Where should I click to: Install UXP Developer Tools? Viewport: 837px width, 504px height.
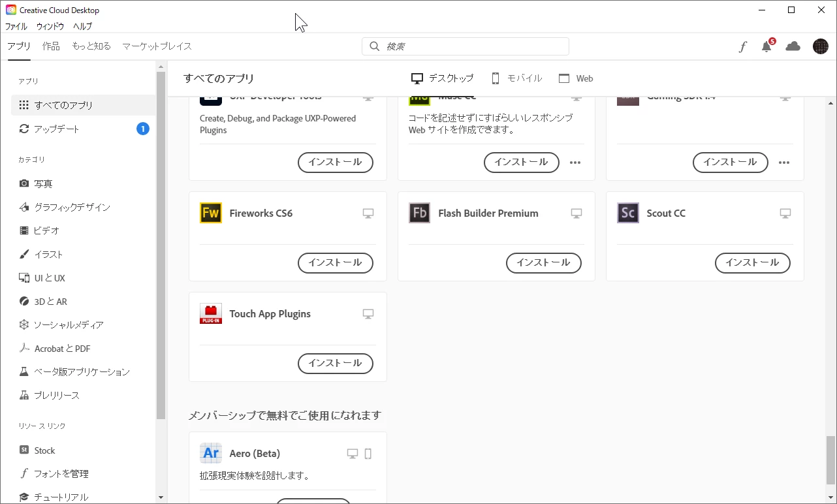point(336,163)
